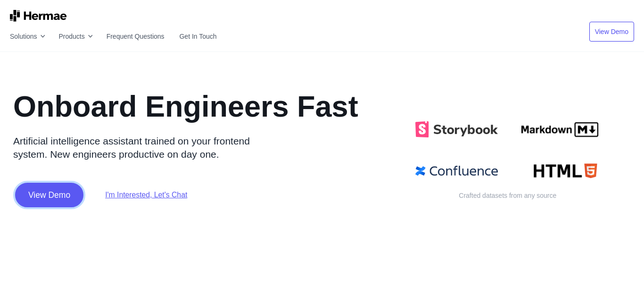Click the Markdown wordmark text
Image resolution: width=644 pixels, height=297 pixels.
546,129
